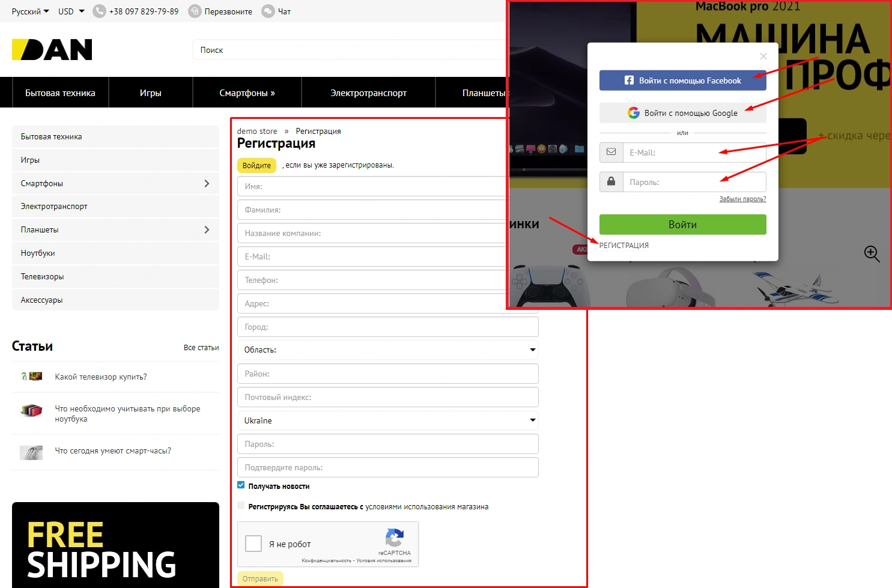The height and width of the screenshot is (588, 892).
Task: Click the callback headset icon
Action: click(195, 11)
